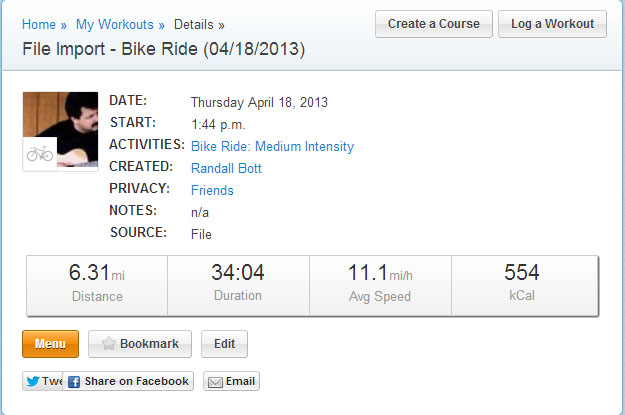
Task: Select the 34:04 Duration stat
Action: click(x=238, y=283)
